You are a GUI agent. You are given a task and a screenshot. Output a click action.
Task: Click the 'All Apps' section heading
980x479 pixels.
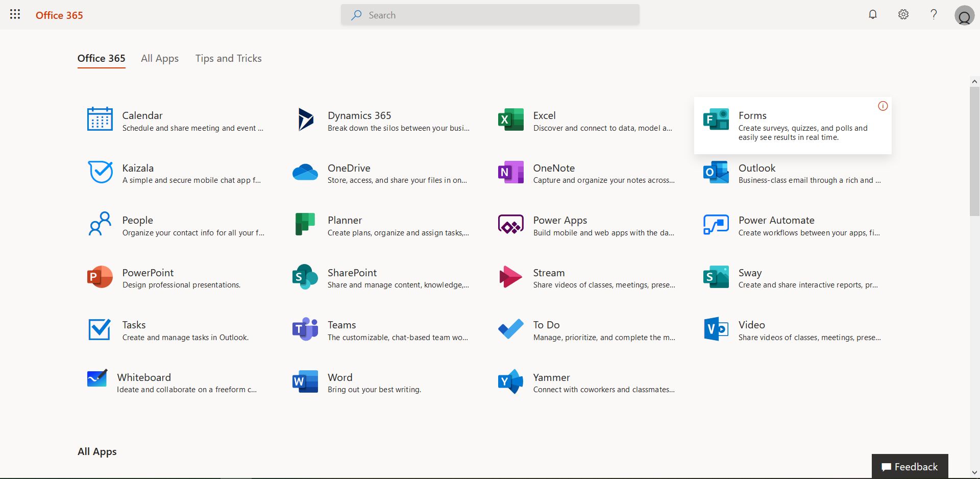(97, 451)
